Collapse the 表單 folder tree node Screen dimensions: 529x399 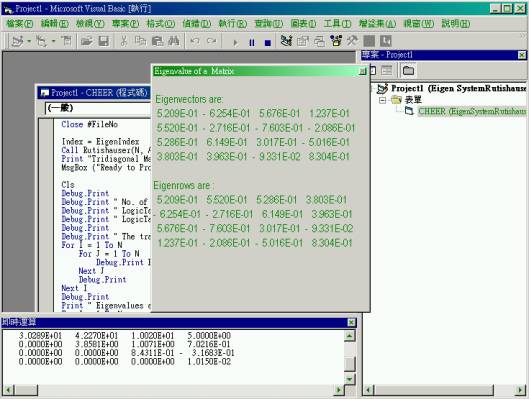coord(382,100)
